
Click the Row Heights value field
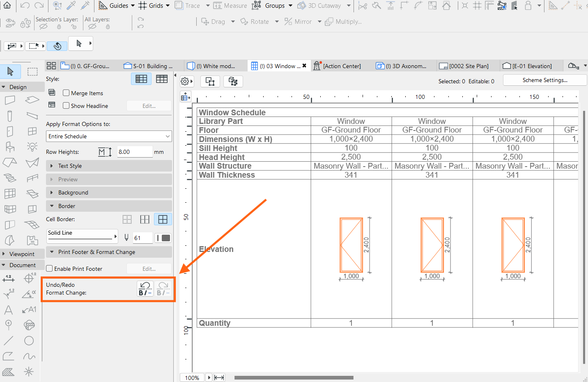(x=135, y=152)
